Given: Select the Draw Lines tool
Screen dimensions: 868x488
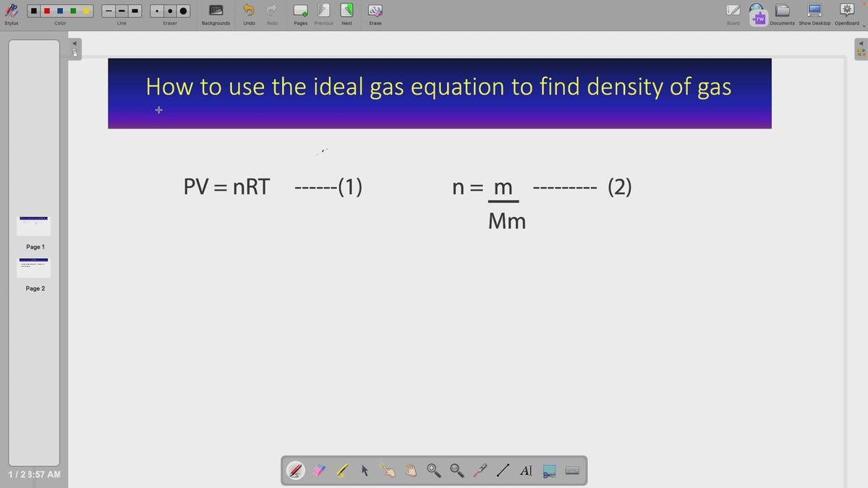Looking at the screenshot, I should click(x=502, y=470).
